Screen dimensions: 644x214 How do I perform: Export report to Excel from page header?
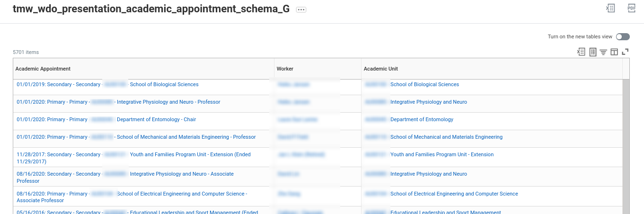click(x=610, y=8)
